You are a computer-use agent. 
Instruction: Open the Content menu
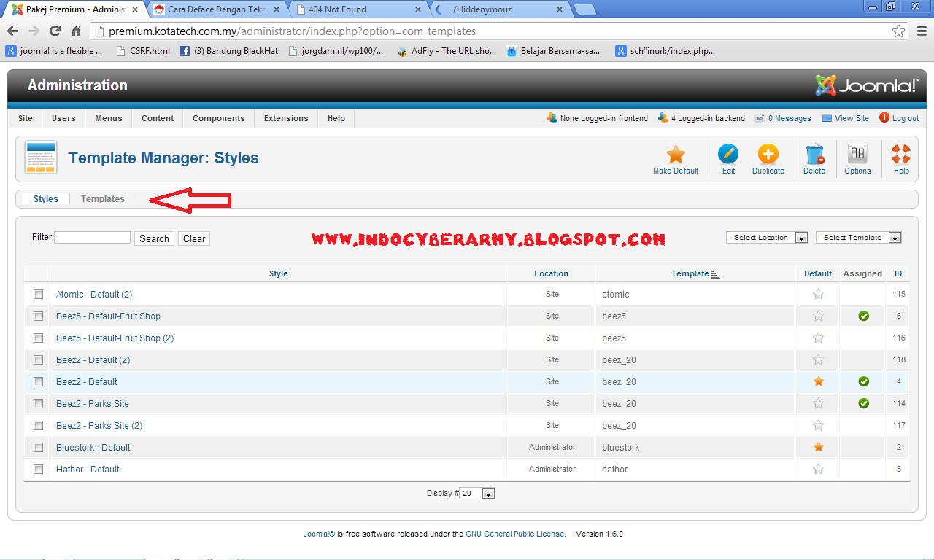(x=158, y=118)
